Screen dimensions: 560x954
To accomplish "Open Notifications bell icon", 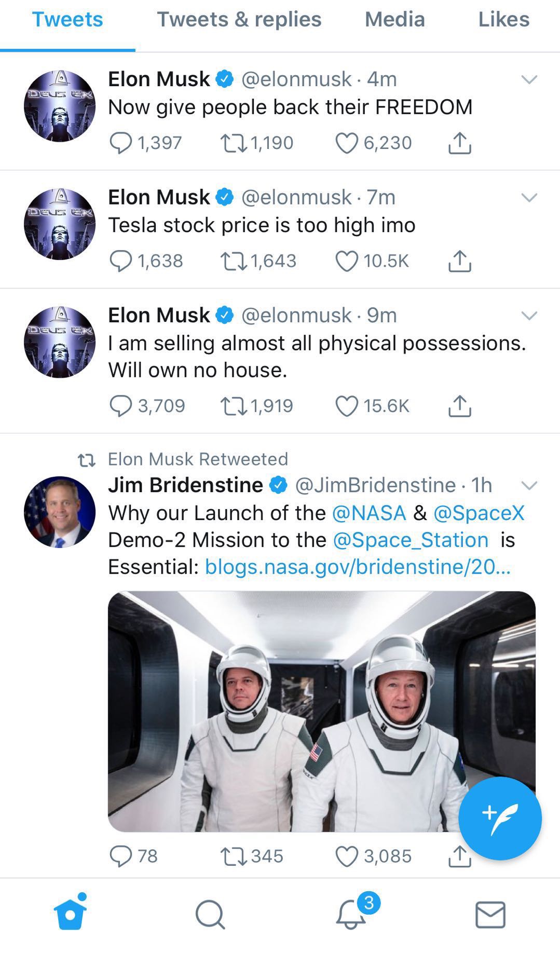I will click(x=351, y=915).
